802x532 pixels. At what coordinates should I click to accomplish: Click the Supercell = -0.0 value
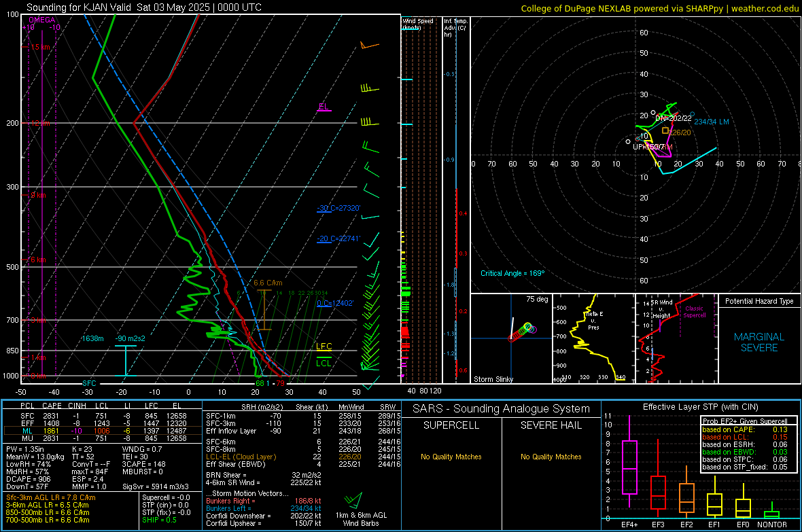166,498
